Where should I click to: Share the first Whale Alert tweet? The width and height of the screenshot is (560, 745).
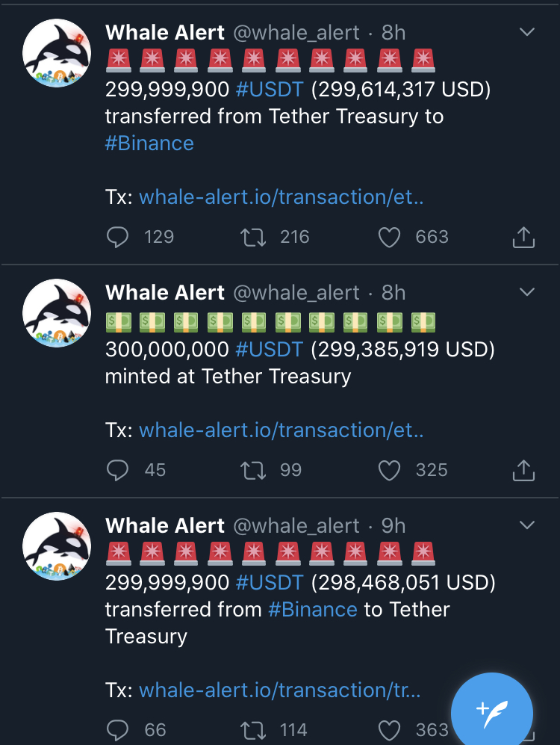[523, 237]
